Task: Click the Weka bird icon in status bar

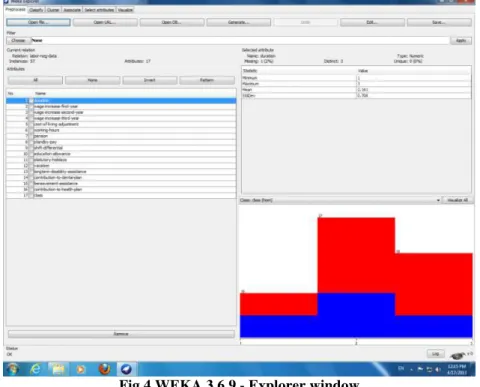Action: (x=458, y=355)
